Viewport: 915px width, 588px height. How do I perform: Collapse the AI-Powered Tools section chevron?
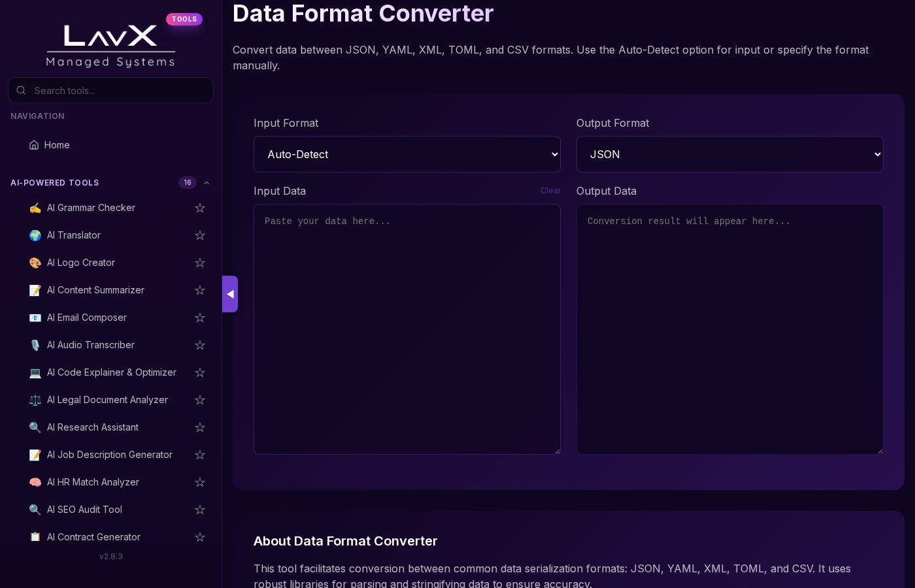[207, 183]
